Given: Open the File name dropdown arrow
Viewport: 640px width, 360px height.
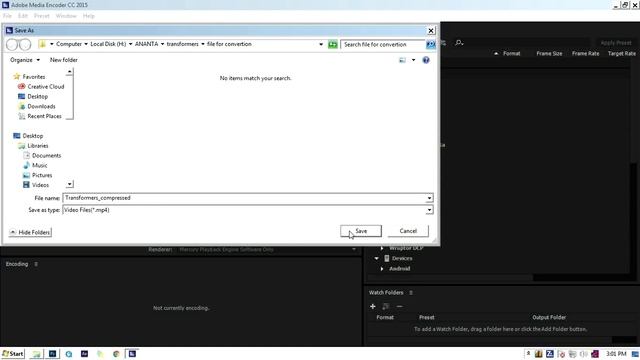Looking at the screenshot, I should tap(429, 198).
